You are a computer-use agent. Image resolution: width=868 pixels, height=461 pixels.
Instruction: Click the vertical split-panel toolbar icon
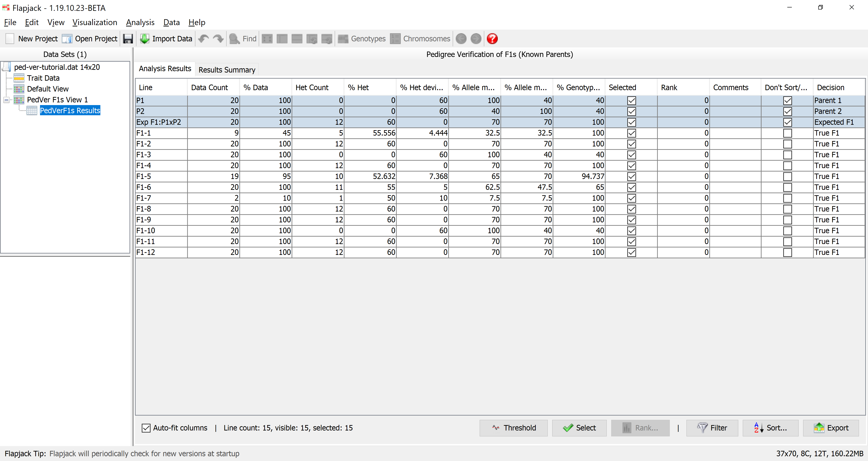tap(282, 39)
